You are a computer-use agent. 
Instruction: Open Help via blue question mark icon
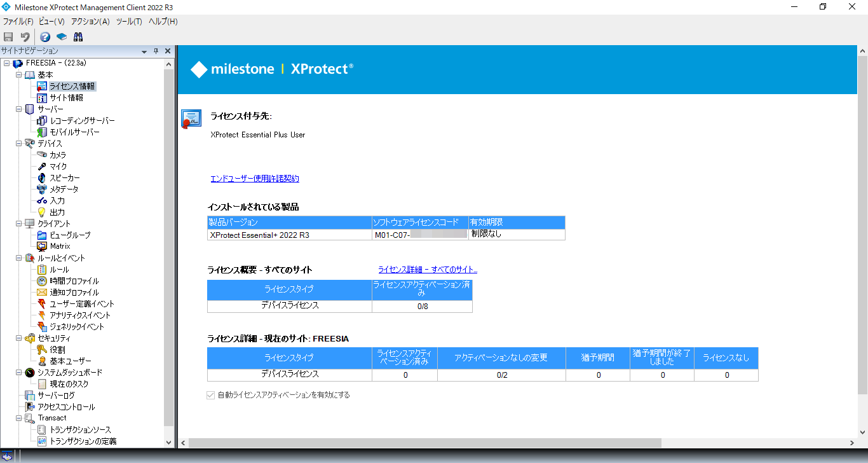tap(45, 37)
